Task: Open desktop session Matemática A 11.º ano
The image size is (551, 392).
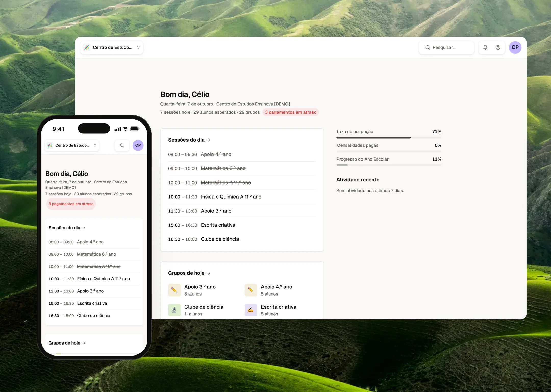Action: [x=242, y=183]
